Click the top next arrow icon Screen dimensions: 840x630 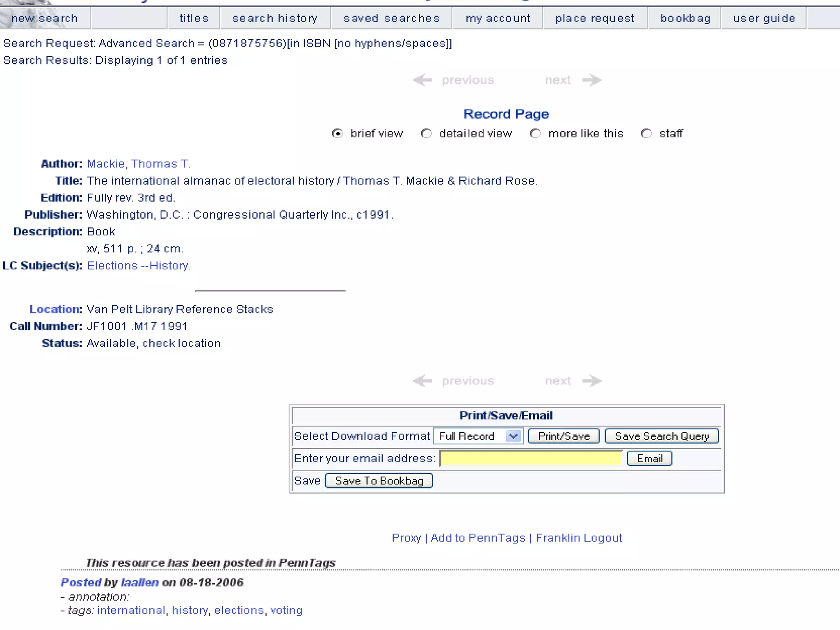coord(592,80)
